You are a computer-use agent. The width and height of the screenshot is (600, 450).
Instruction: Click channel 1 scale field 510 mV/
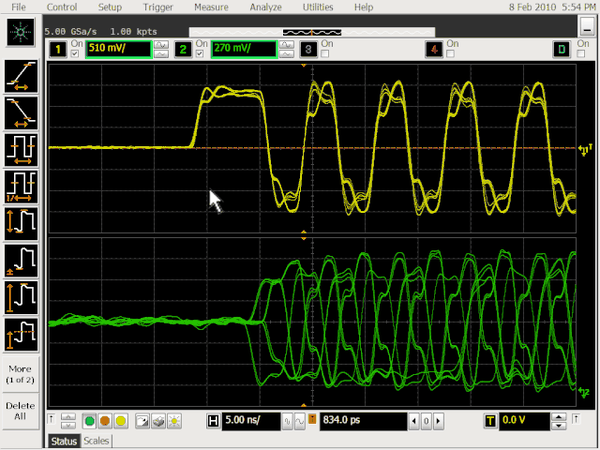[x=119, y=49]
